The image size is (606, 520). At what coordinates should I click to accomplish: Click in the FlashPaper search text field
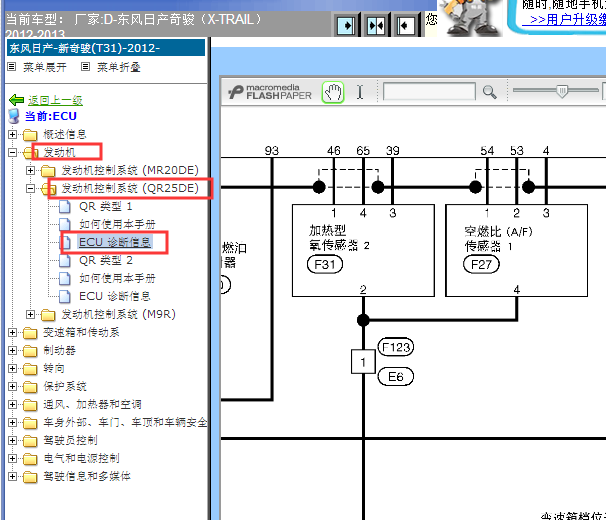pyautogui.click(x=429, y=92)
